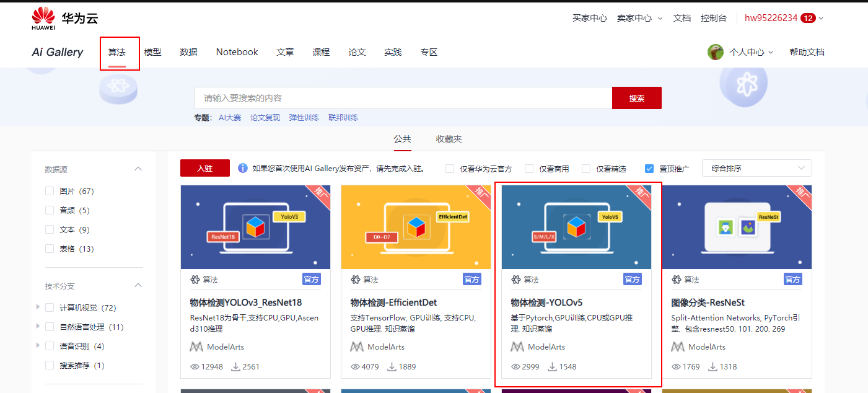
Task: Collapse the 技术分支 filter section
Action: click(x=138, y=286)
